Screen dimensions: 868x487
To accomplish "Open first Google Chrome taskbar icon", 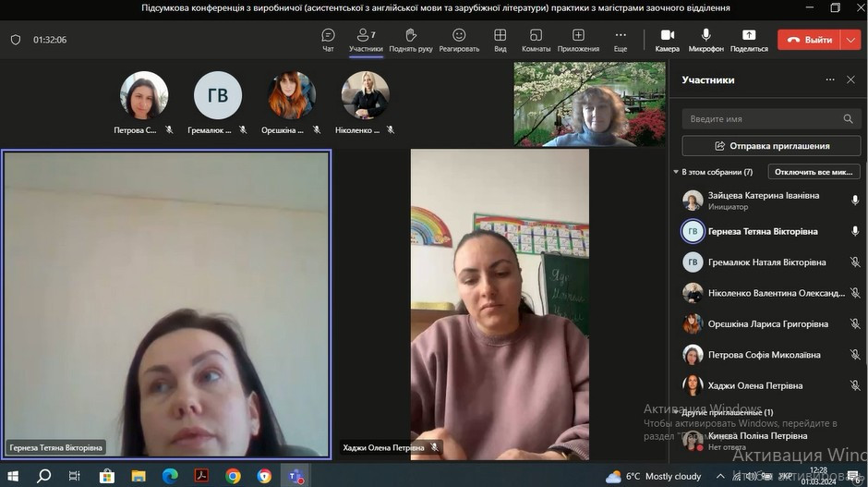I will click(x=233, y=476).
